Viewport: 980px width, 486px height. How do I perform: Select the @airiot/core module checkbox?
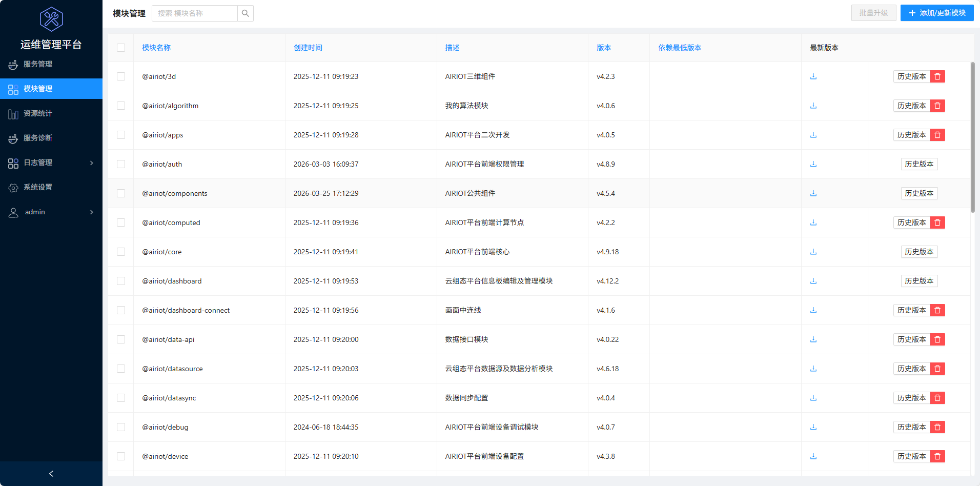[x=121, y=252]
